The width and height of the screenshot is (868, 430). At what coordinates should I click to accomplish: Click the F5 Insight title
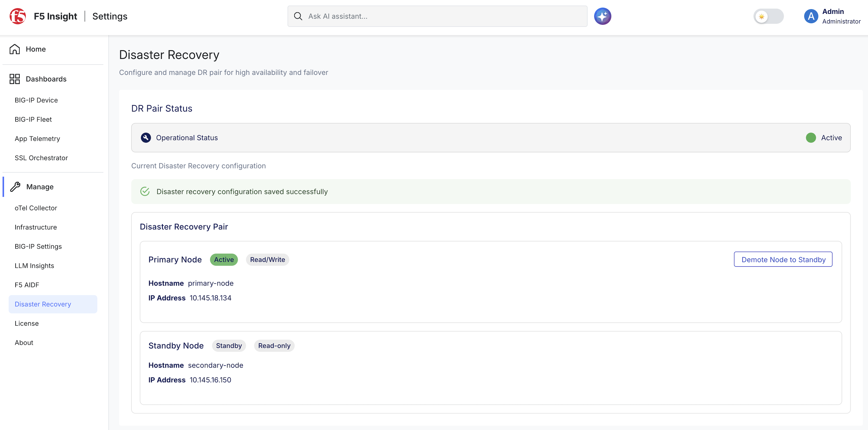tap(55, 16)
